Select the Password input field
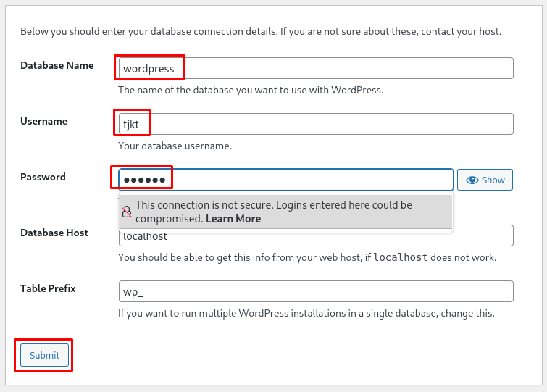 (286, 180)
